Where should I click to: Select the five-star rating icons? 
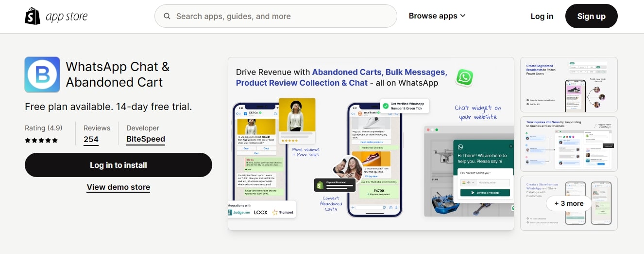(x=41, y=140)
